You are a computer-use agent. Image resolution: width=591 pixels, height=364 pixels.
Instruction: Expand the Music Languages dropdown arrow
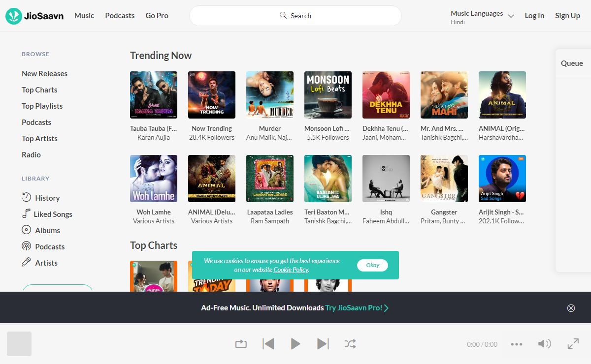point(511,16)
